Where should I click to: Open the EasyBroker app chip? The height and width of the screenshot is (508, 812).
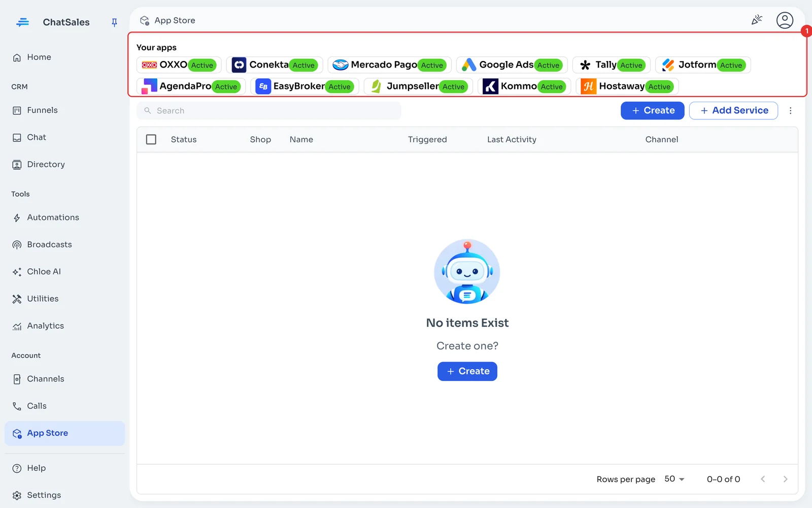[x=304, y=86]
